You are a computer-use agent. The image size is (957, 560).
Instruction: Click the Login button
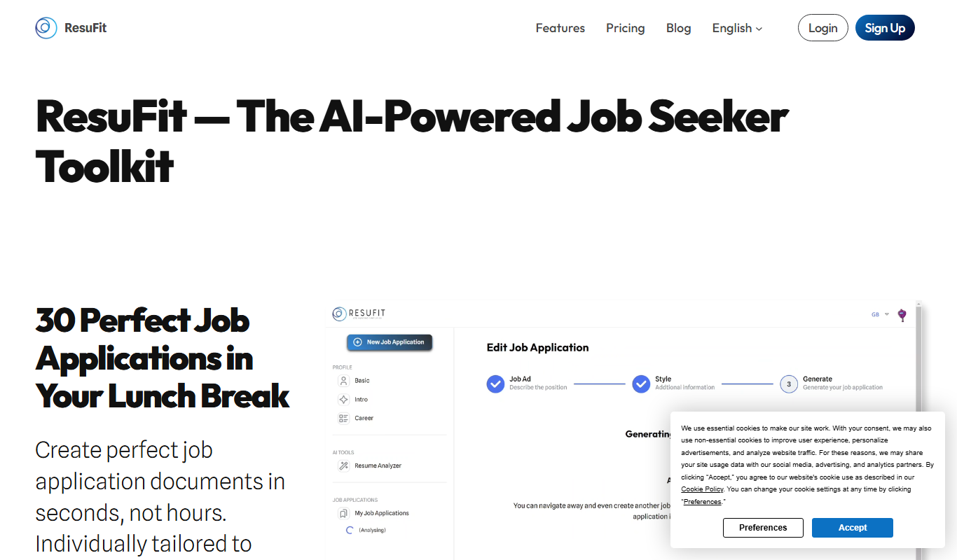823,28
